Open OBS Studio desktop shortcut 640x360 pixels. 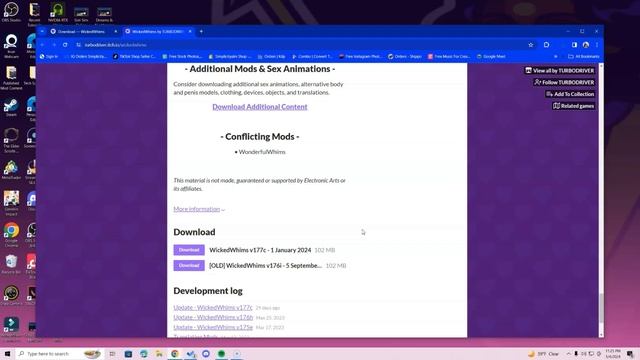point(11,12)
